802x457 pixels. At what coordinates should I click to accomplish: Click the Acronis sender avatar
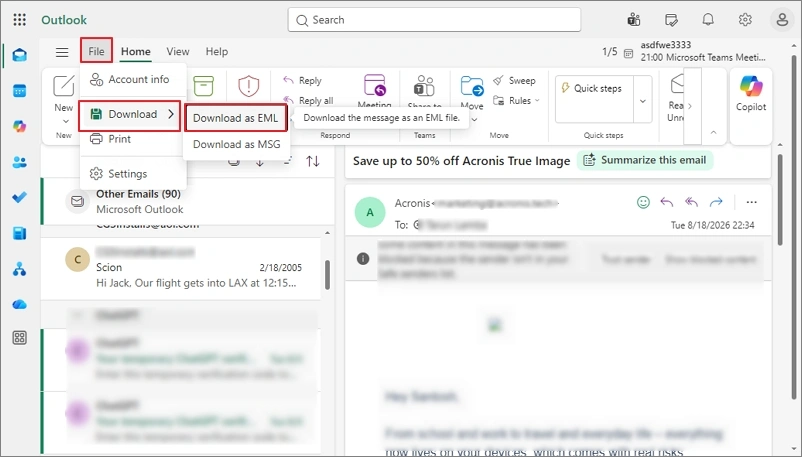(x=370, y=212)
